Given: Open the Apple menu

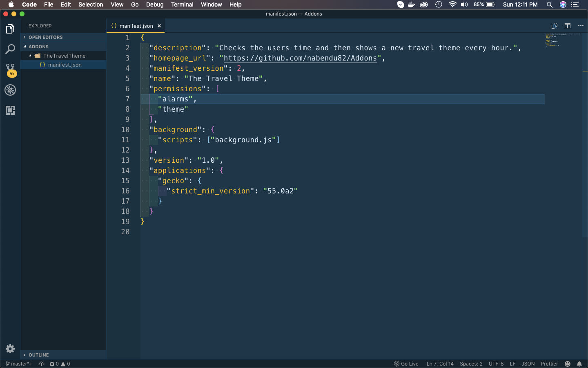Looking at the screenshot, I should [x=11, y=4].
